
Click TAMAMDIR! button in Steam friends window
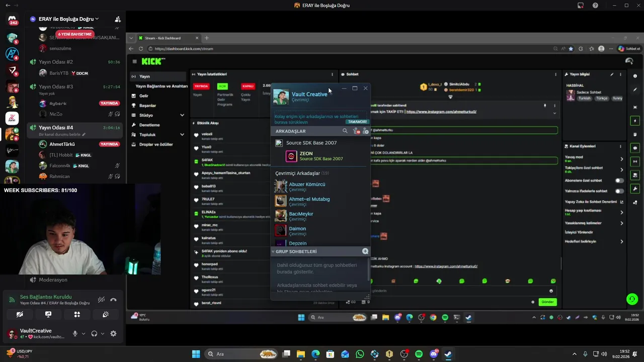[x=358, y=122]
